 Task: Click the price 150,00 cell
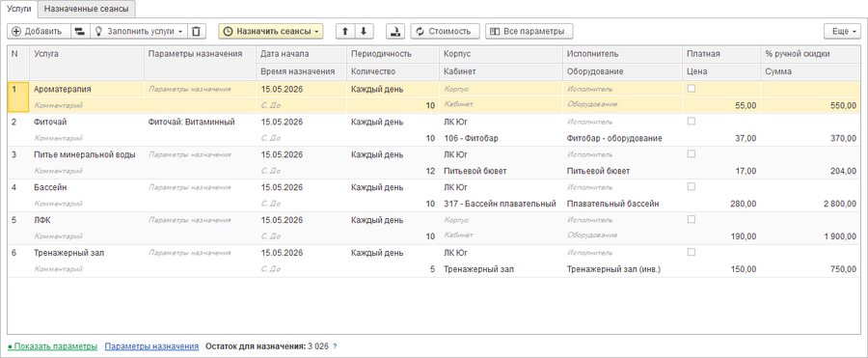click(x=721, y=269)
